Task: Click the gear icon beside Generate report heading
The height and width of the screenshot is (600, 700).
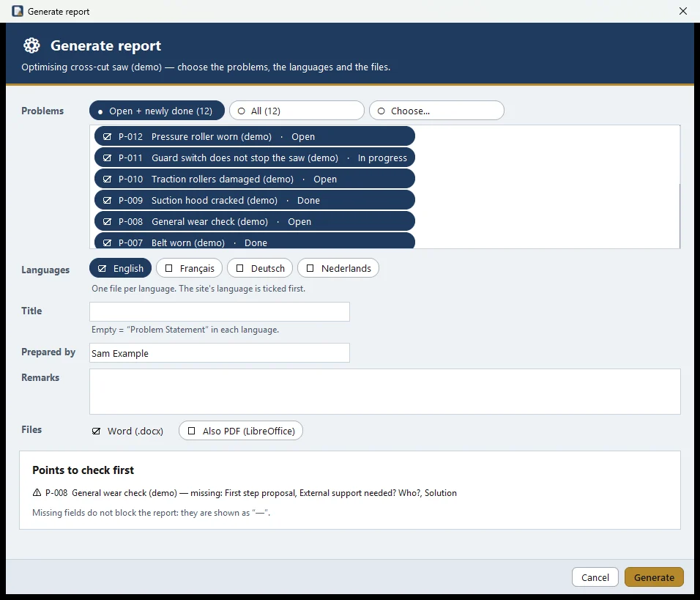Action: pyautogui.click(x=31, y=45)
